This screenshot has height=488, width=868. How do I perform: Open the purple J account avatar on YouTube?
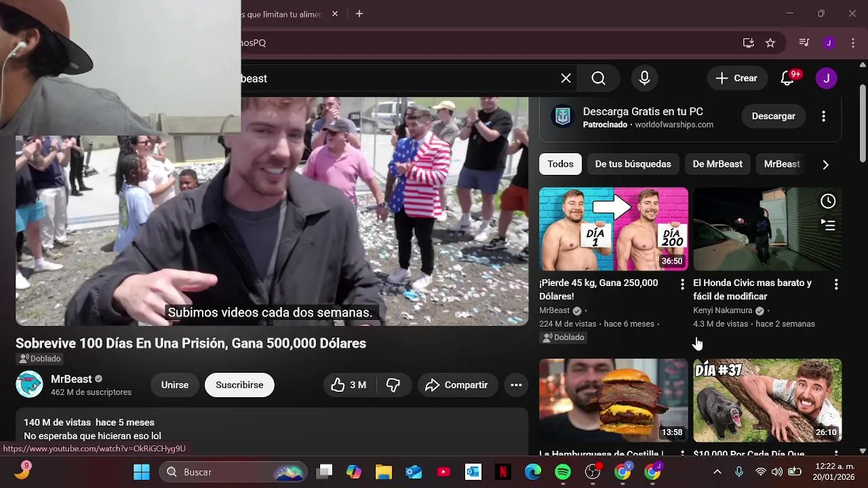pos(826,78)
